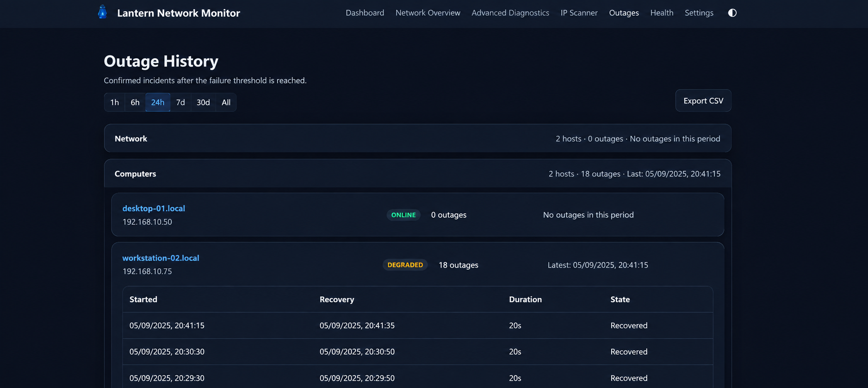Click the Computers summary: 2 hosts, 18 outages
Image resolution: width=868 pixels, height=388 pixels.
(634, 174)
